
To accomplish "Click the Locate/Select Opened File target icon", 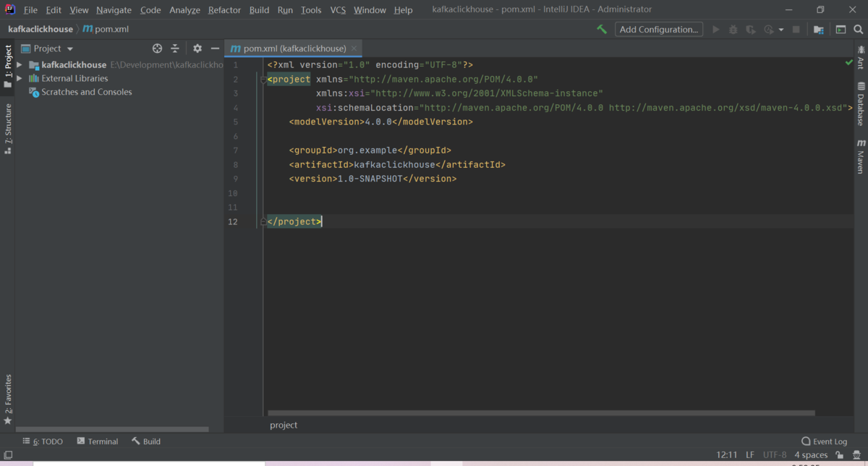I will pos(157,48).
